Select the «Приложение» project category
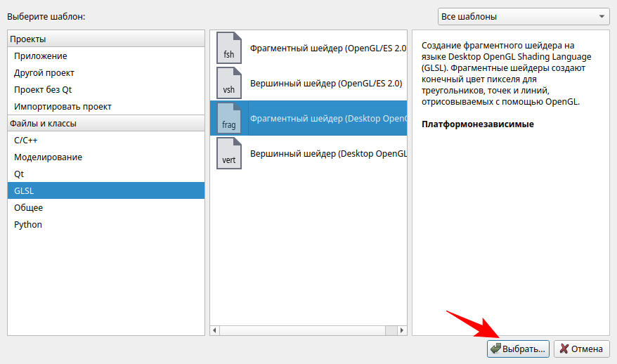The width and height of the screenshot is (617, 364). pos(41,56)
